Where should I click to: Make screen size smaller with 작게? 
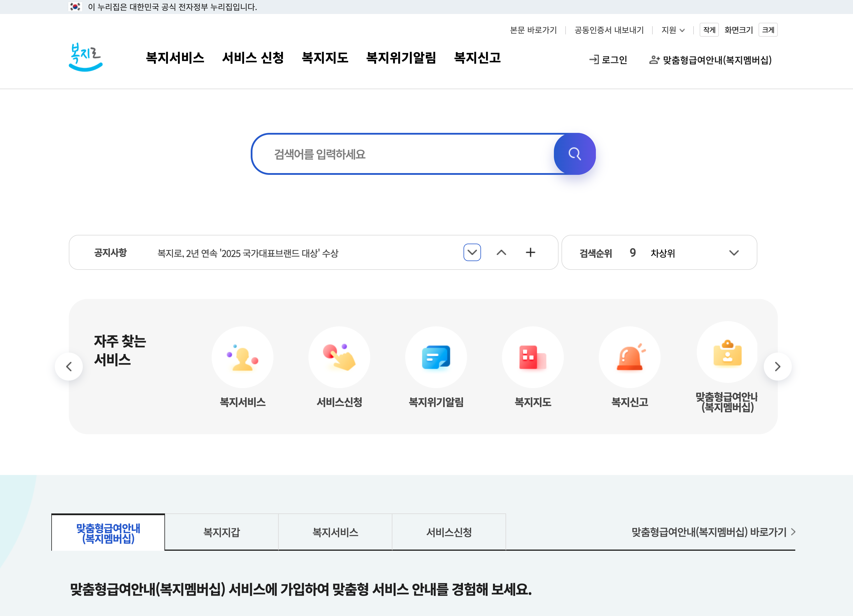coord(709,30)
